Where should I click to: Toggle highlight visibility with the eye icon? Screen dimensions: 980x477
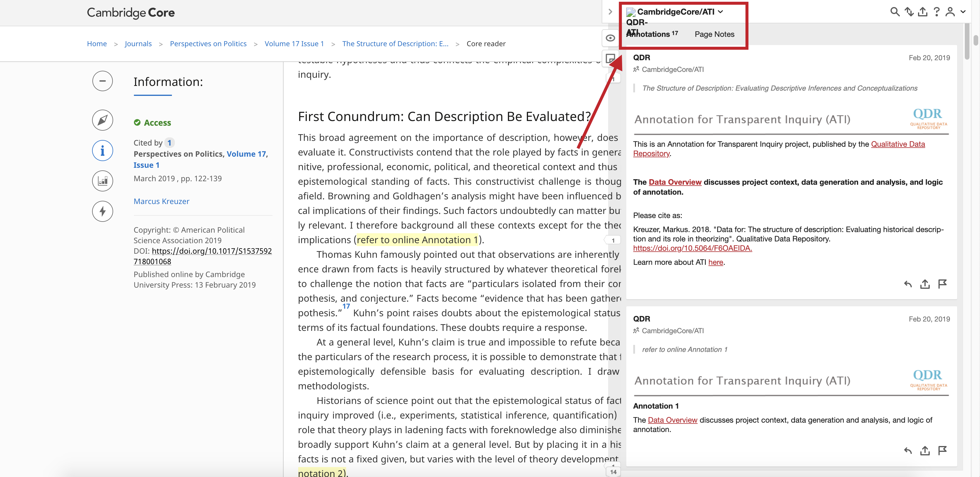pyautogui.click(x=610, y=38)
